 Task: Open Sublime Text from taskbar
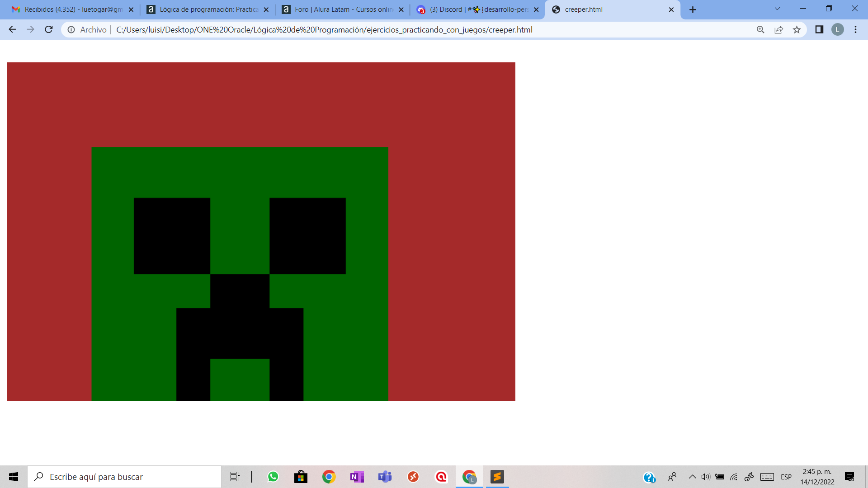[x=497, y=477]
